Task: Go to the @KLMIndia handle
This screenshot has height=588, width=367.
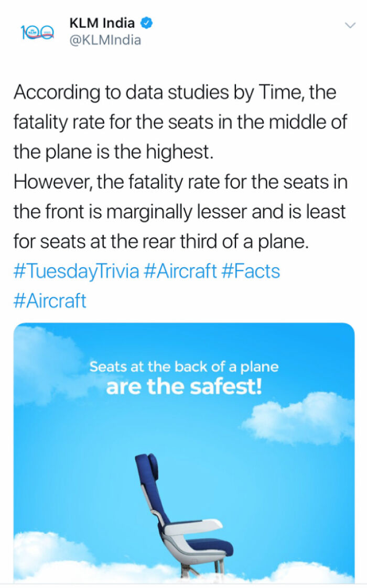Action: click(x=103, y=39)
